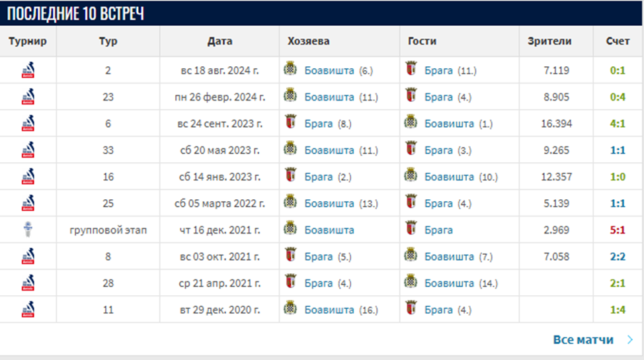Click Boavista crest in 29 Dec 2020 row

[x=290, y=309]
